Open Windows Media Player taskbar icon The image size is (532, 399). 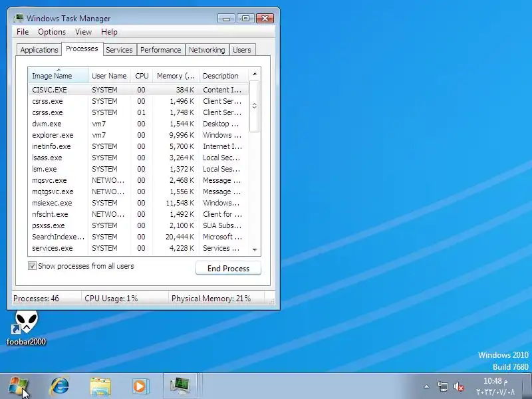[x=140, y=386]
